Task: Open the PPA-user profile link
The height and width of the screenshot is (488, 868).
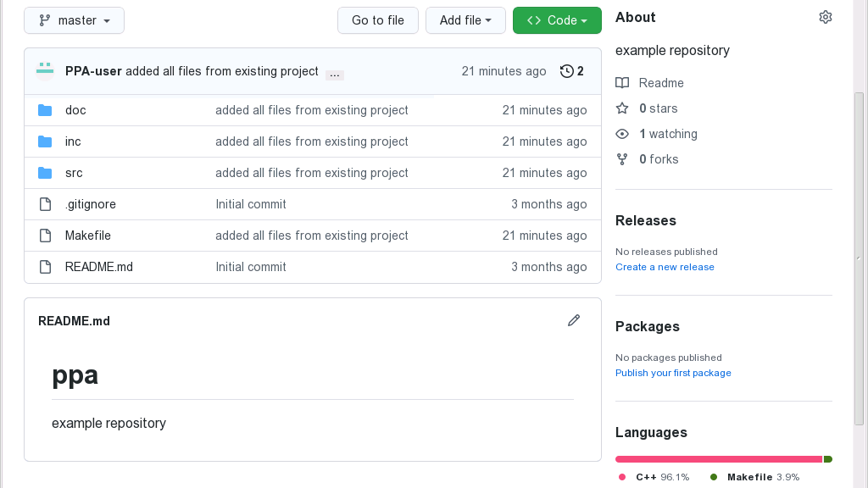Action: point(93,71)
